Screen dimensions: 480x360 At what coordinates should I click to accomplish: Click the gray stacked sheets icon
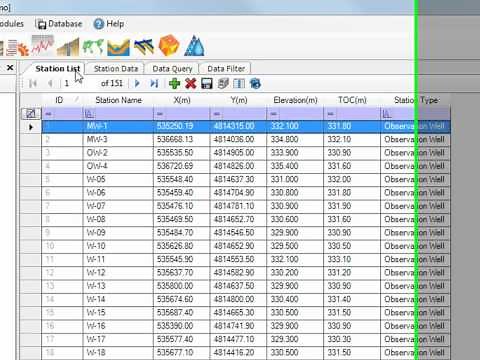click(223, 83)
